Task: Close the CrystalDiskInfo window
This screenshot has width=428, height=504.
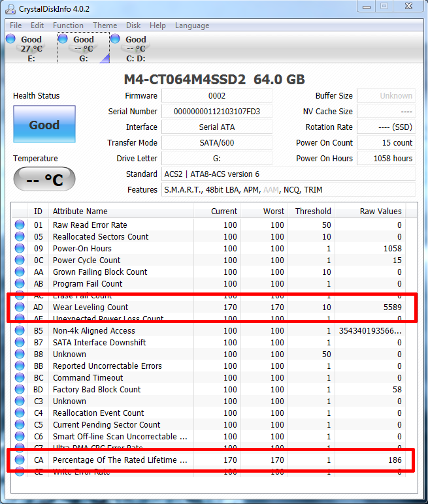Action: point(408,7)
